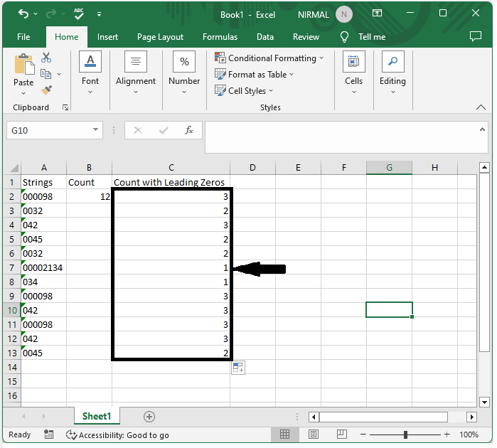497x448 pixels.
Task: Click cell B2 with value 12
Action: [x=89, y=196]
